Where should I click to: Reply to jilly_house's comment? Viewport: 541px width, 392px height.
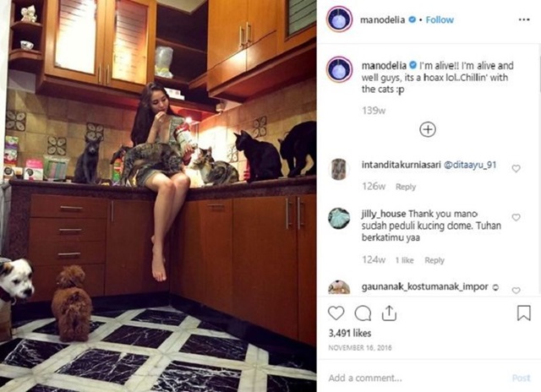434,260
